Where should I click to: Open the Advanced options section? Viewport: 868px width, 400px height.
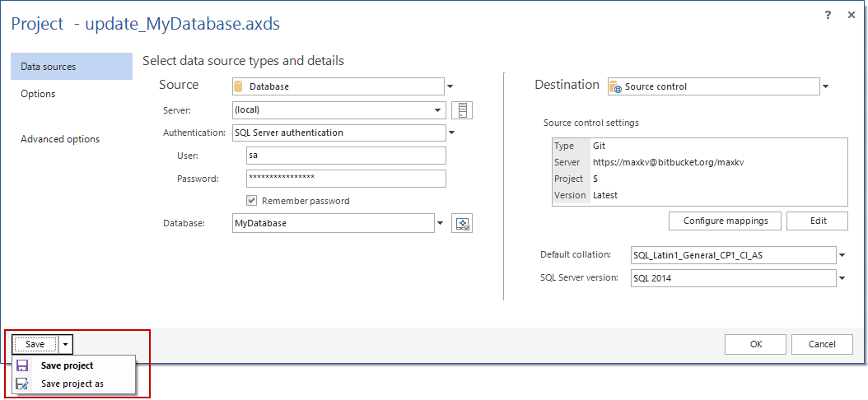60,139
